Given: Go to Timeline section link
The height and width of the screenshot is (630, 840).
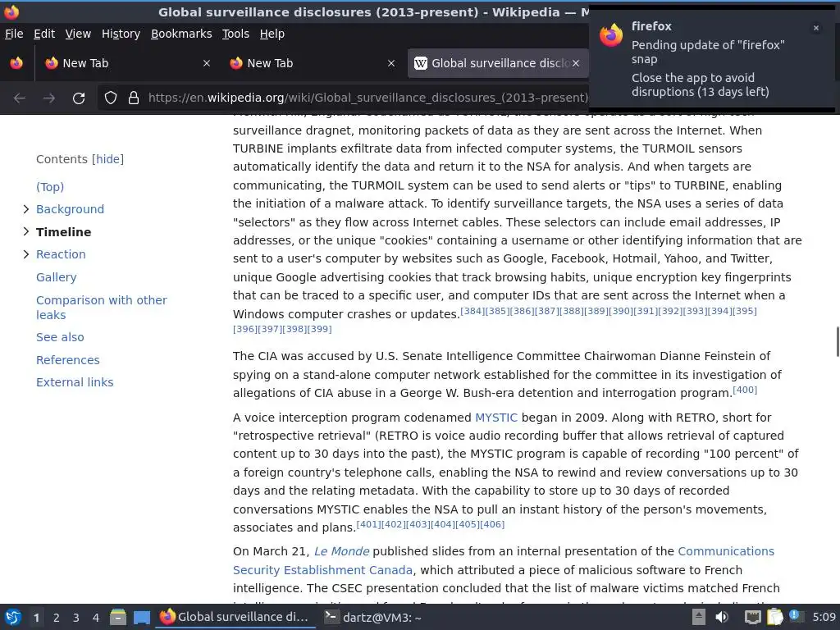Looking at the screenshot, I should point(64,232).
